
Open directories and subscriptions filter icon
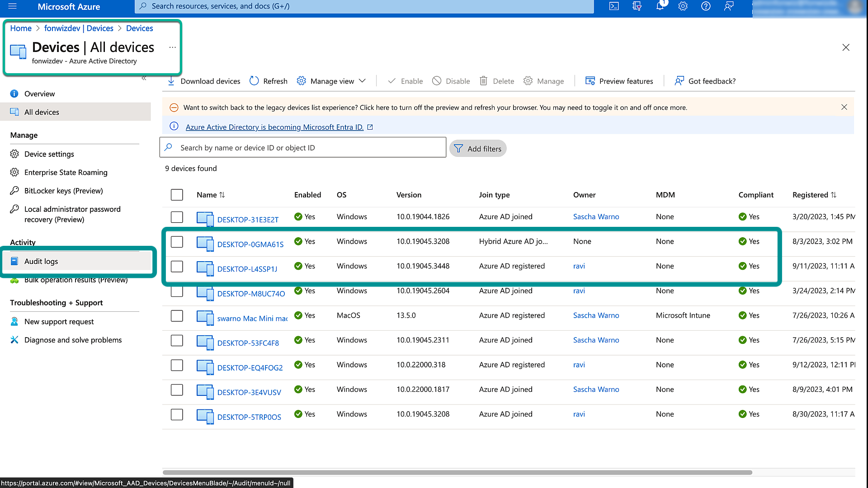[x=637, y=6]
